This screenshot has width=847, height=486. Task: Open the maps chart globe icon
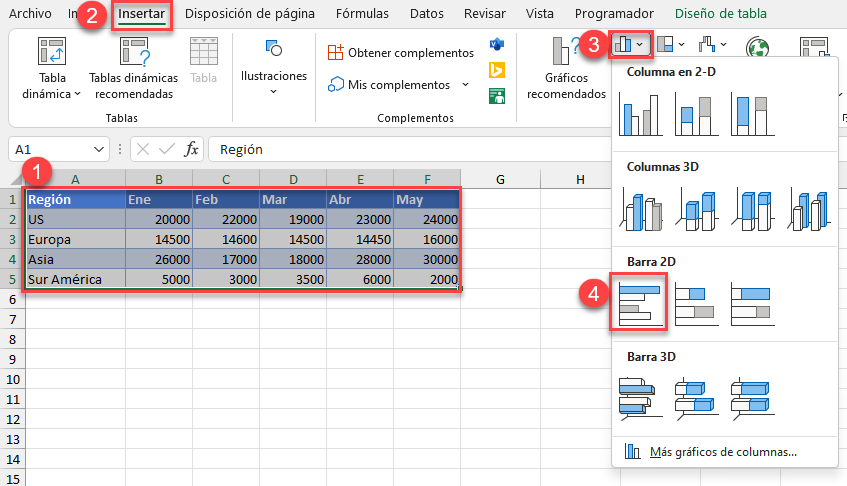coord(757,48)
